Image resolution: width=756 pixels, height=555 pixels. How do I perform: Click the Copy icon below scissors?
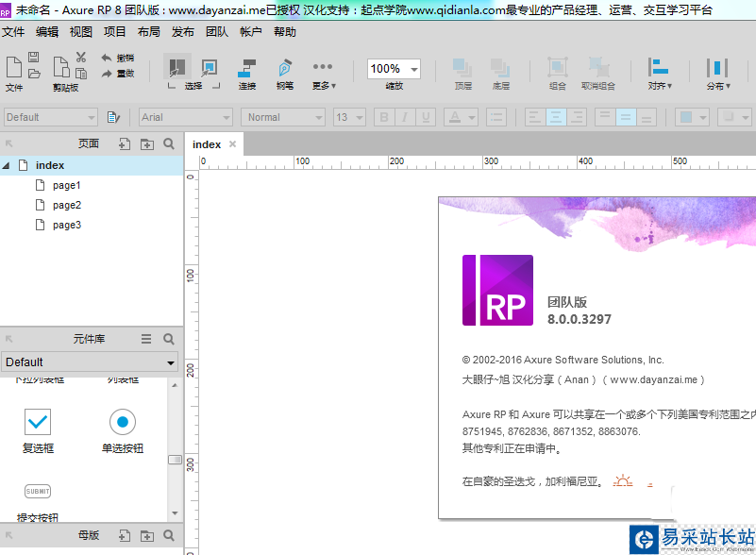pyautogui.click(x=81, y=74)
